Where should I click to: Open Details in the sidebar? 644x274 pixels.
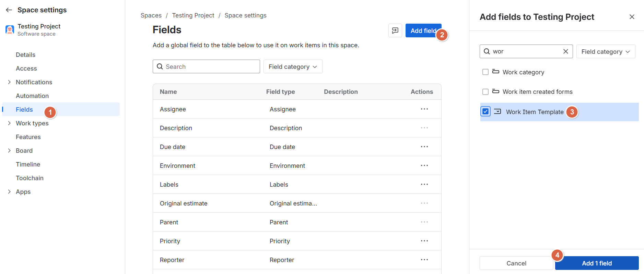click(25, 55)
